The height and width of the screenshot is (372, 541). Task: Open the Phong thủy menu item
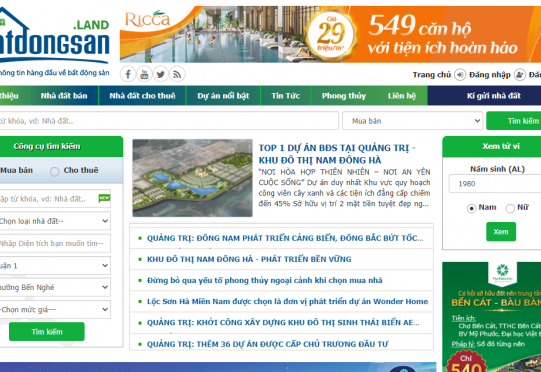[344, 96]
